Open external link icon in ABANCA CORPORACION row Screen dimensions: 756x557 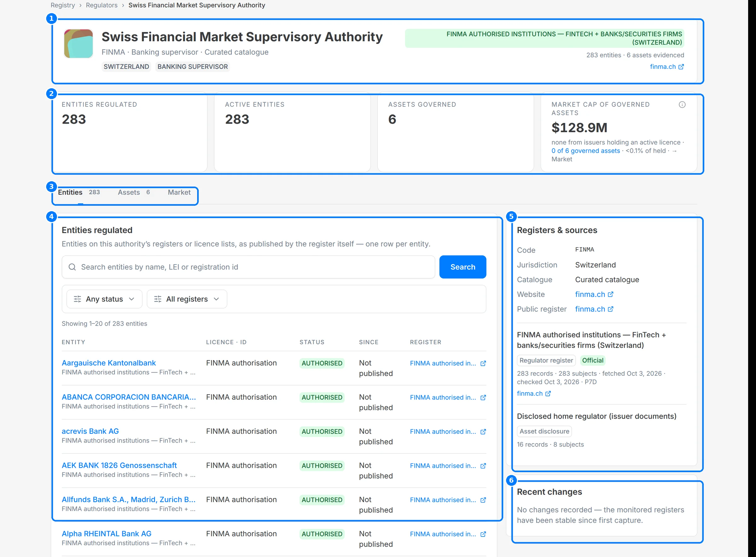point(483,397)
